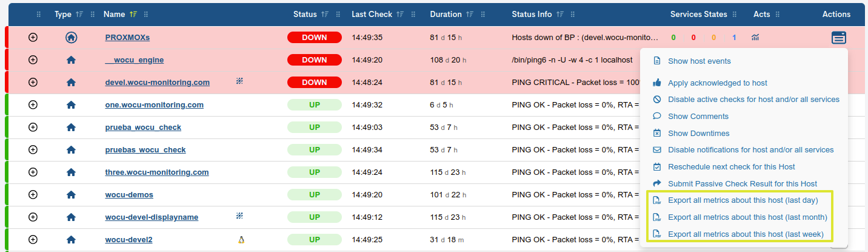Expand the PROXMOXs host row
The width and height of the screenshot is (868, 252).
click(33, 38)
